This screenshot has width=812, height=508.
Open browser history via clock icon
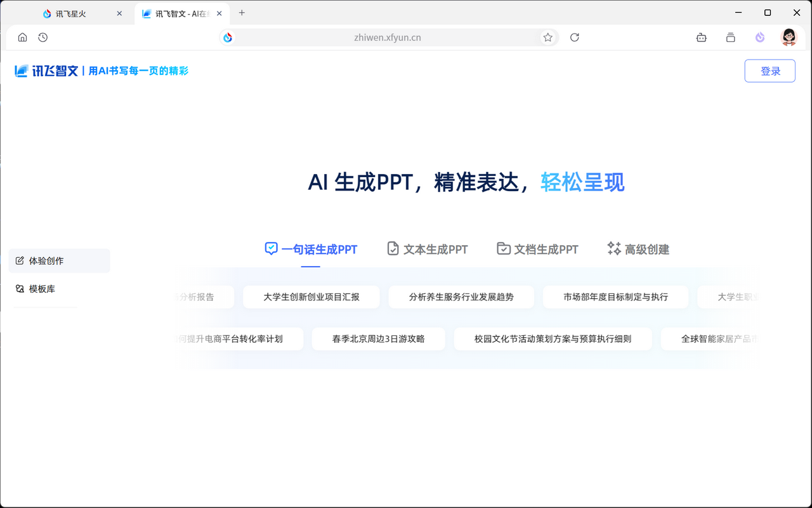pyautogui.click(x=43, y=37)
